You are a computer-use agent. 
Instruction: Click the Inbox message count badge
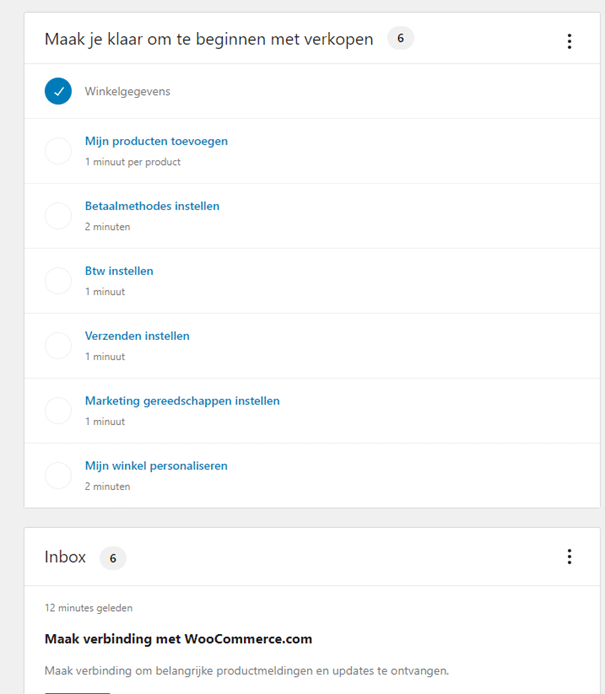click(x=113, y=557)
